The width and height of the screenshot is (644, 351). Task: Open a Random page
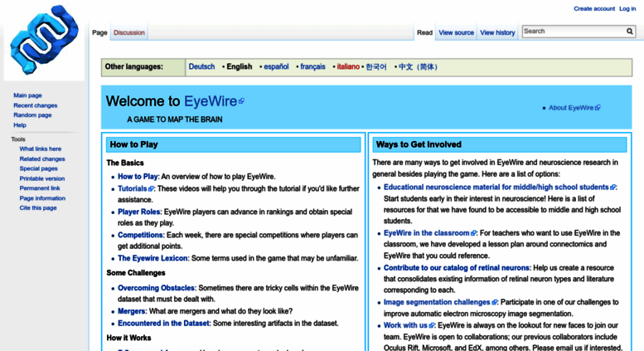click(32, 115)
